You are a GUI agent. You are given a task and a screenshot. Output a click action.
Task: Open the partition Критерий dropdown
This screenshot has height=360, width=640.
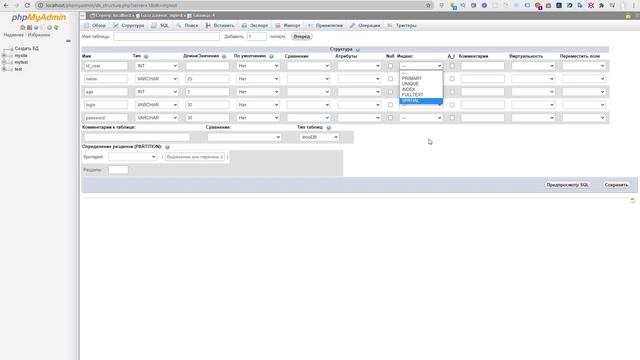tap(133, 157)
